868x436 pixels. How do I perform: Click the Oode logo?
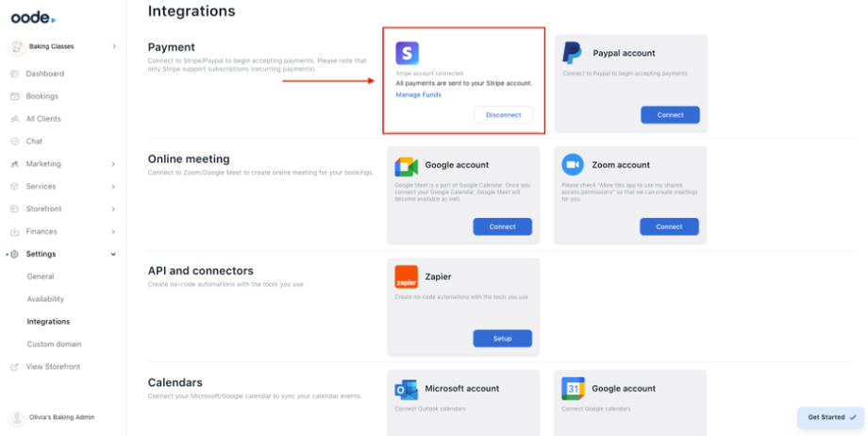click(x=33, y=18)
